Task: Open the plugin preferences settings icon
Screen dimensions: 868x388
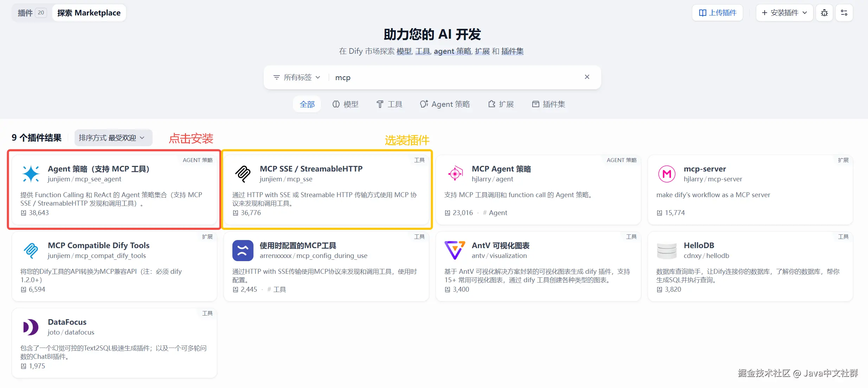Action: (x=844, y=13)
